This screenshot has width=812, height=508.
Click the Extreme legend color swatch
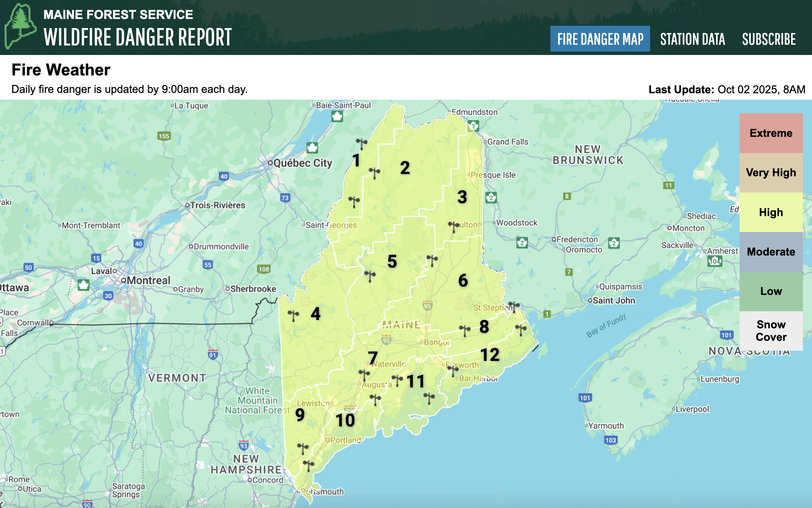(771, 133)
